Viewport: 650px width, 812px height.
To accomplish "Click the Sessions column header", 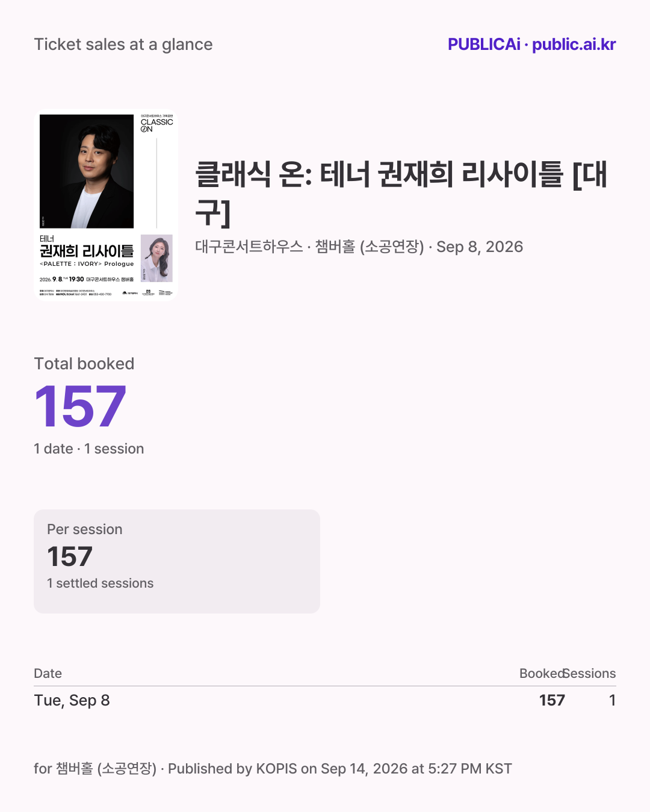I will (590, 674).
